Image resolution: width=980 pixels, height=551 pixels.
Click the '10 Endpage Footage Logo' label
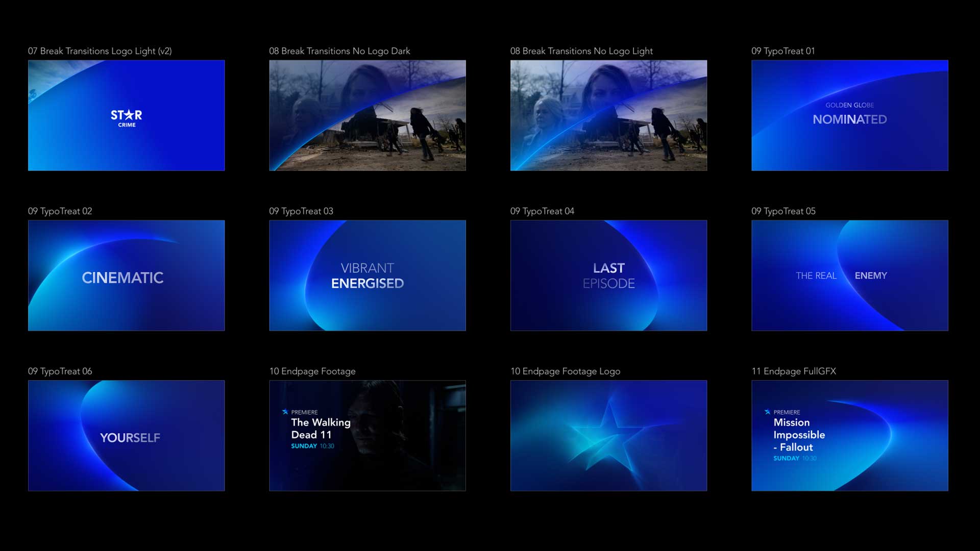click(x=565, y=371)
